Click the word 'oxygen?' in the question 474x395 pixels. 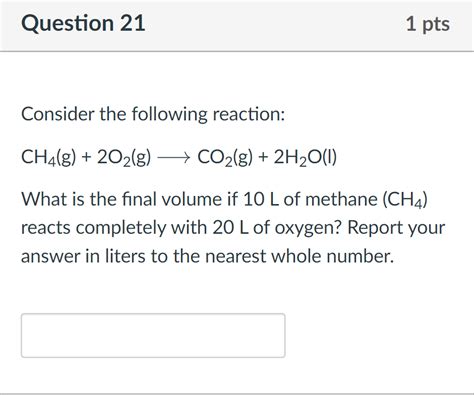coord(308,229)
